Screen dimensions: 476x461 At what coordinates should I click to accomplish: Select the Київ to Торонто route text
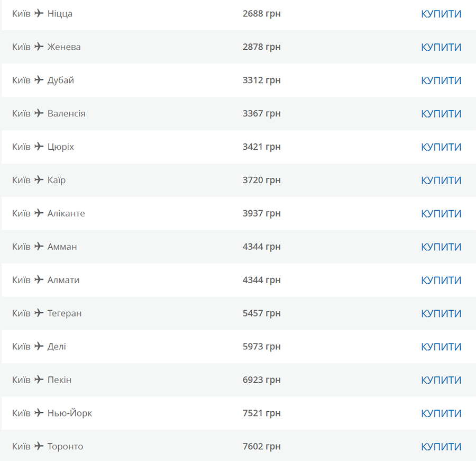pos(48,446)
